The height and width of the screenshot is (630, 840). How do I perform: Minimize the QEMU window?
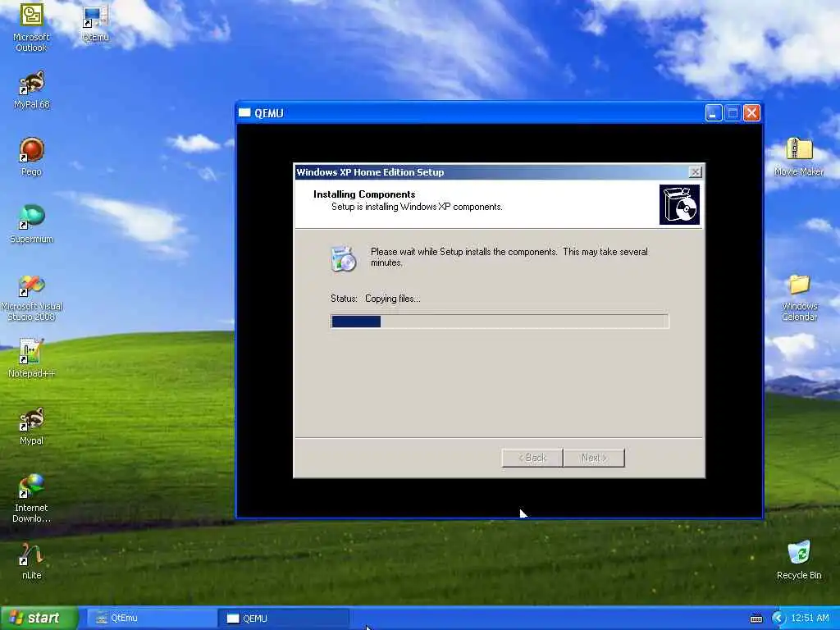pos(714,113)
